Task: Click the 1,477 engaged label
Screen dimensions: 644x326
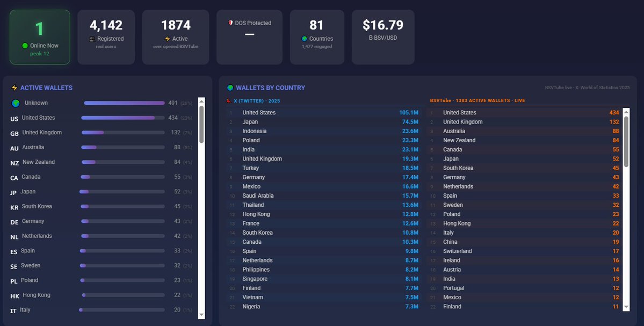Action: pyautogui.click(x=317, y=46)
